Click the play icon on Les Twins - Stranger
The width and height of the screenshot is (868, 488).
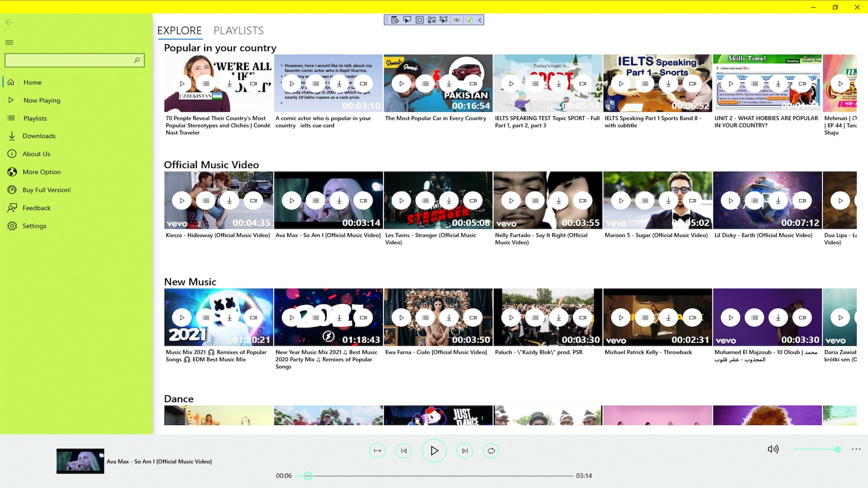pyautogui.click(x=401, y=200)
